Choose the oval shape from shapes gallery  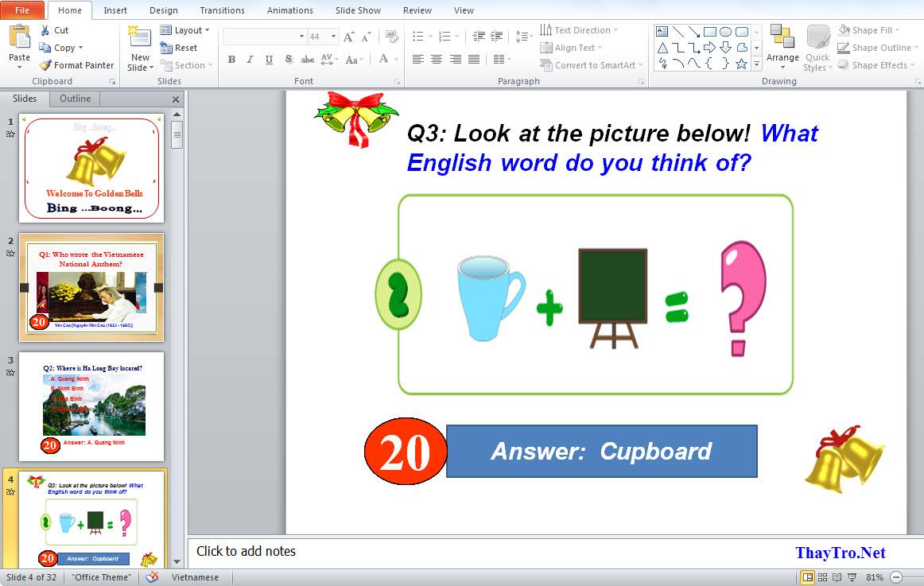coord(725,32)
